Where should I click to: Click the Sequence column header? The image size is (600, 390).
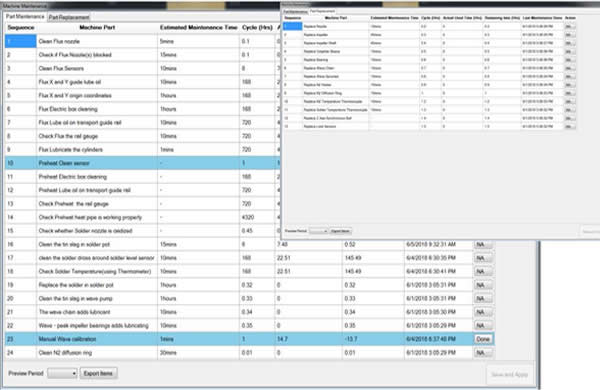click(21, 28)
